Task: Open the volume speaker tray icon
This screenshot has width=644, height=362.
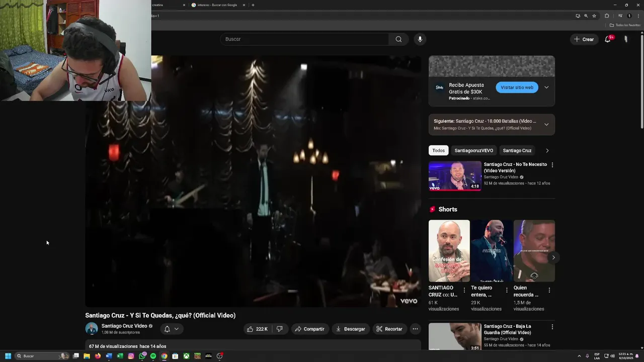Action: (612, 356)
